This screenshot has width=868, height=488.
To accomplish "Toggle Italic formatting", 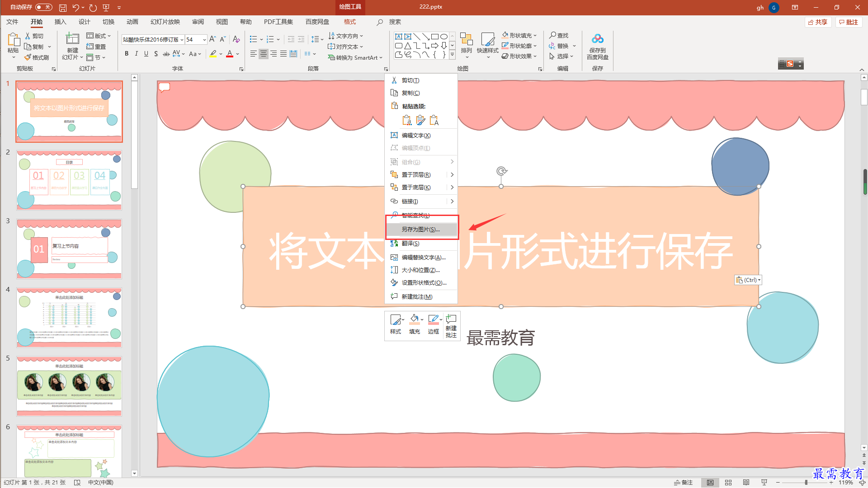I will 137,54.
